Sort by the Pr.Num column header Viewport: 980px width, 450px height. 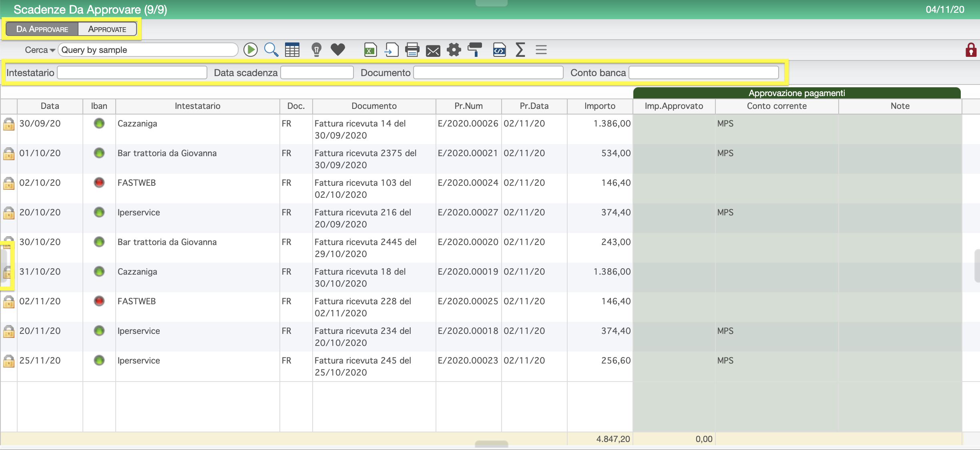click(469, 106)
